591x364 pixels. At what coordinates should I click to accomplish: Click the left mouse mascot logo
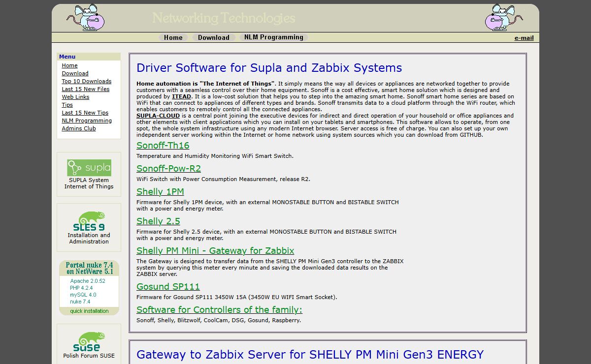pyautogui.click(x=86, y=18)
